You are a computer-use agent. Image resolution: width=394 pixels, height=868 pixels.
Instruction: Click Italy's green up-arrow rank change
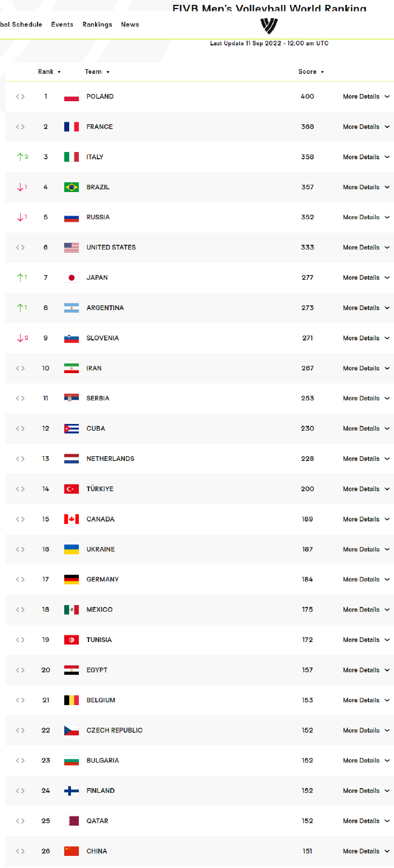tap(22, 157)
